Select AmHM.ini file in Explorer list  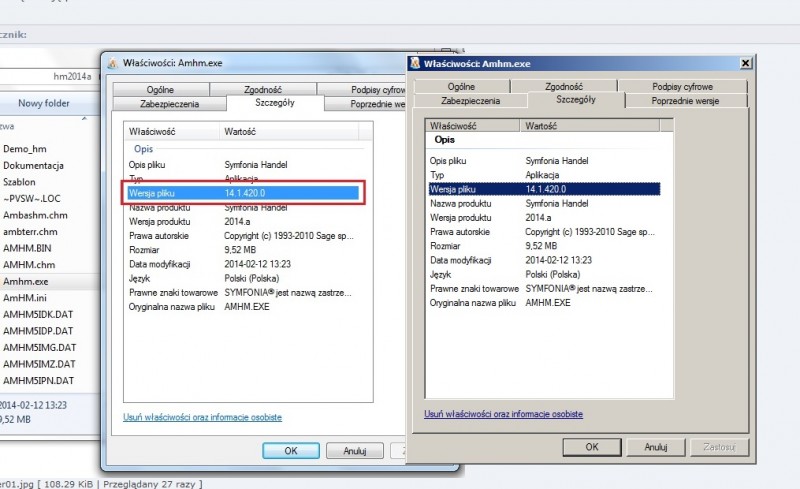point(25,298)
